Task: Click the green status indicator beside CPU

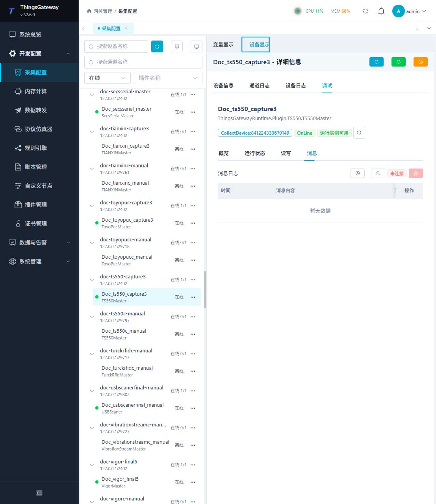Action: click(x=298, y=11)
